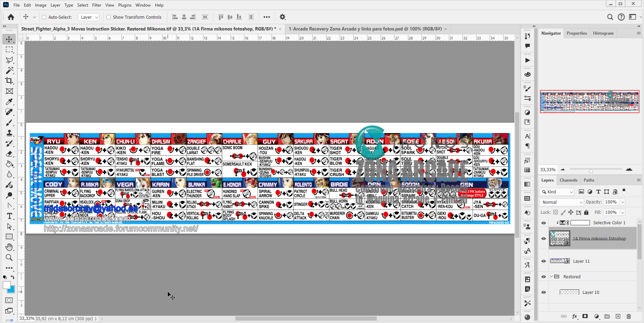Click the foreground color swatch

click(7, 285)
